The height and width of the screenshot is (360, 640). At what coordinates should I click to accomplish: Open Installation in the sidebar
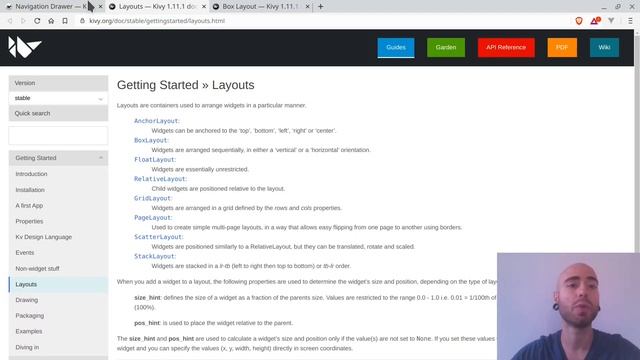tap(30, 190)
